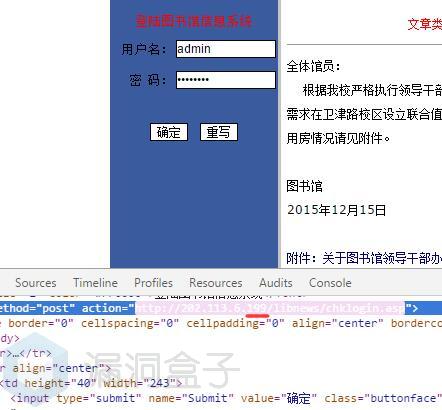Expand the collapsed tr element node

click(x=26, y=353)
